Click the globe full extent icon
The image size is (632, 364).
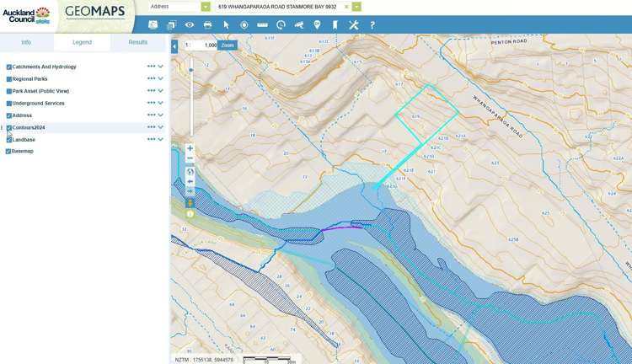[190, 172]
